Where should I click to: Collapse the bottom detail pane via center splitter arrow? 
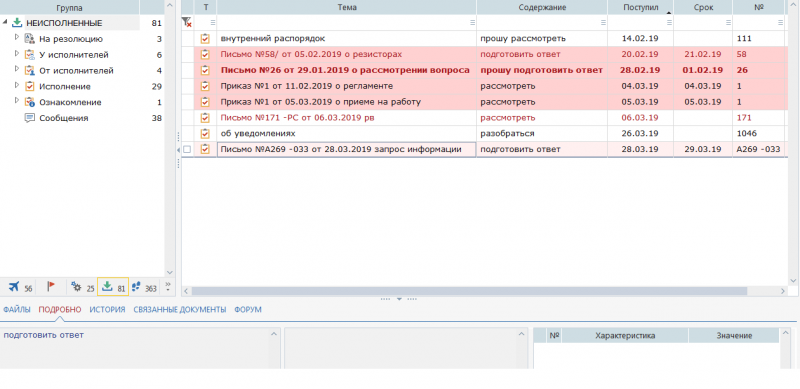tap(399, 299)
